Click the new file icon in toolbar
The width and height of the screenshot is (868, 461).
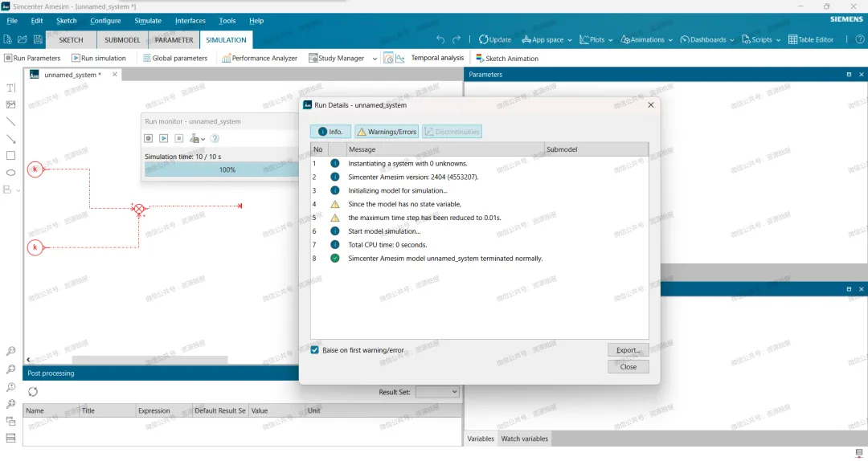(7, 39)
